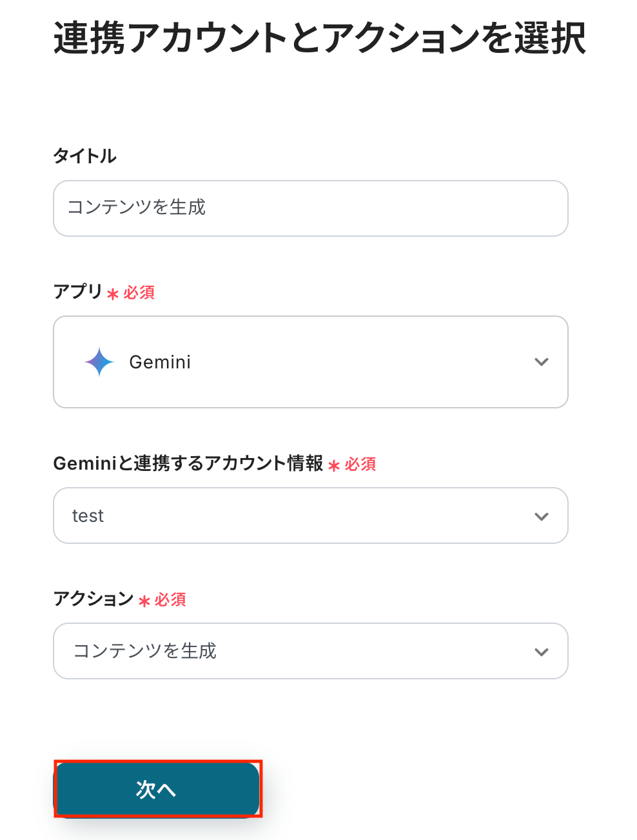Click the 必須 tag beside the account label
637x840 pixels.
click(360, 465)
